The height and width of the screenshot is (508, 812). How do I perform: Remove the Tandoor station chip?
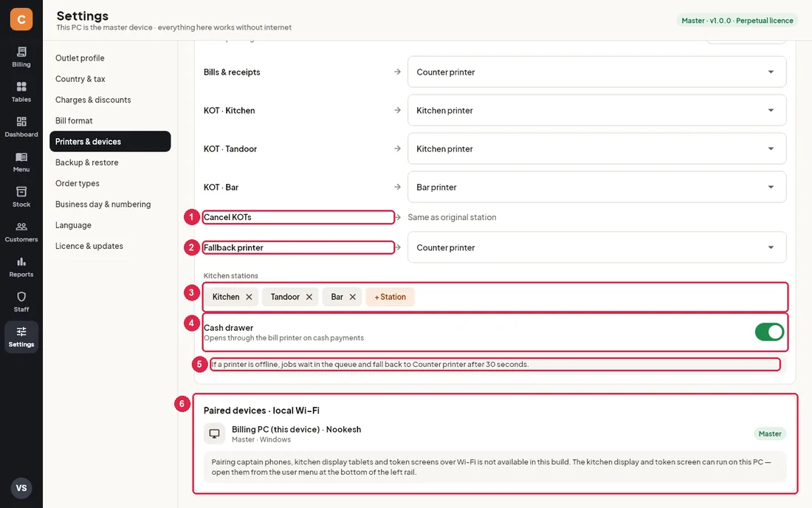(x=309, y=297)
